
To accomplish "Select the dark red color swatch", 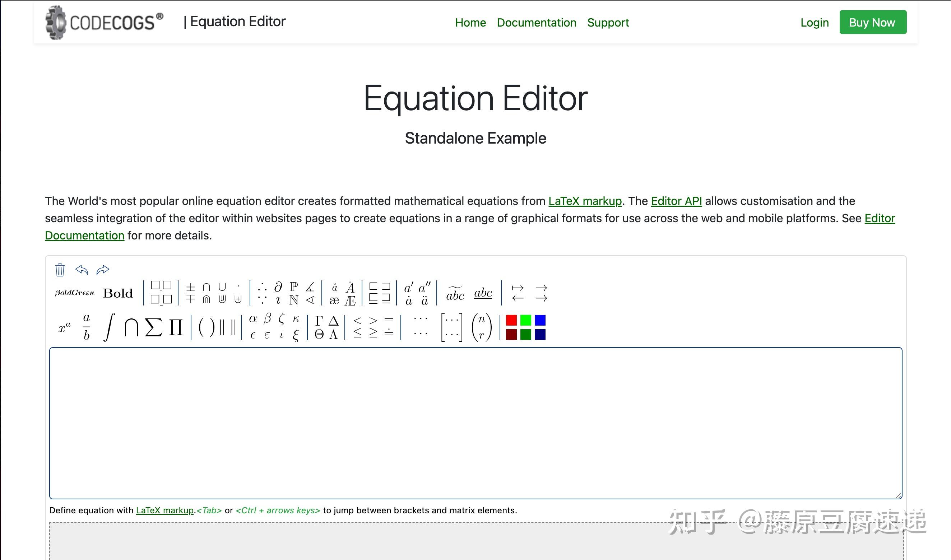I will click(511, 334).
